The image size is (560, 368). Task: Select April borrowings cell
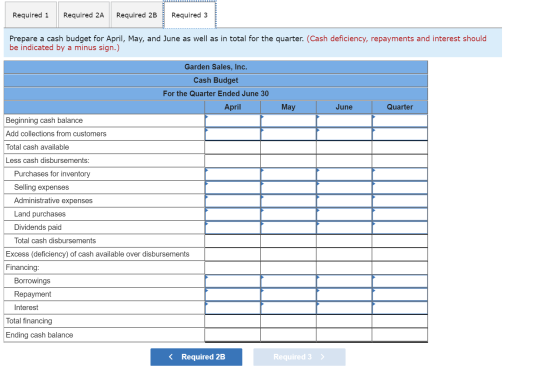point(233,281)
